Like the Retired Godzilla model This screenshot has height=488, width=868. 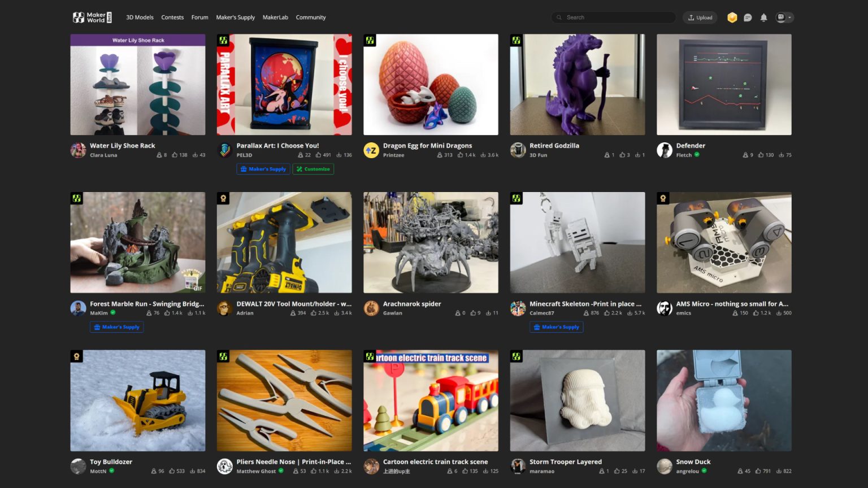coord(623,155)
